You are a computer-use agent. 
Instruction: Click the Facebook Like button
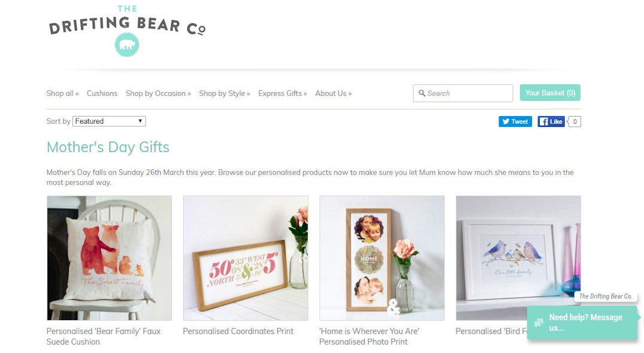click(x=551, y=121)
